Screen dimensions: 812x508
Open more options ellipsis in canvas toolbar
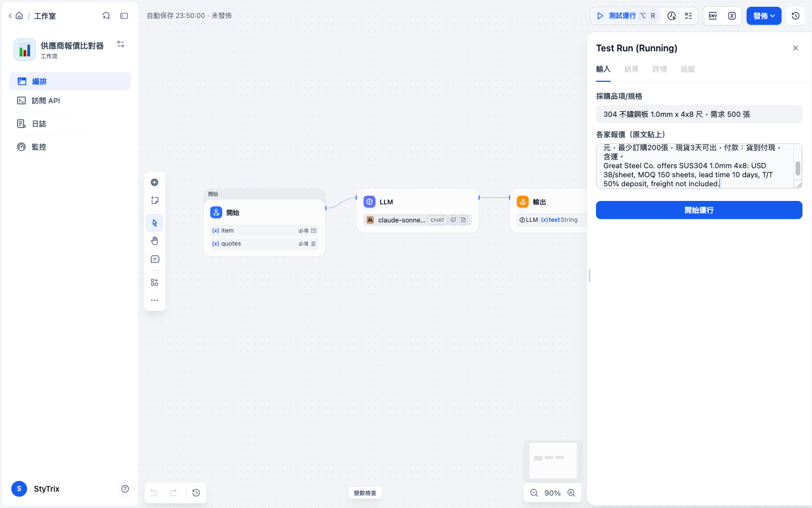tap(155, 300)
